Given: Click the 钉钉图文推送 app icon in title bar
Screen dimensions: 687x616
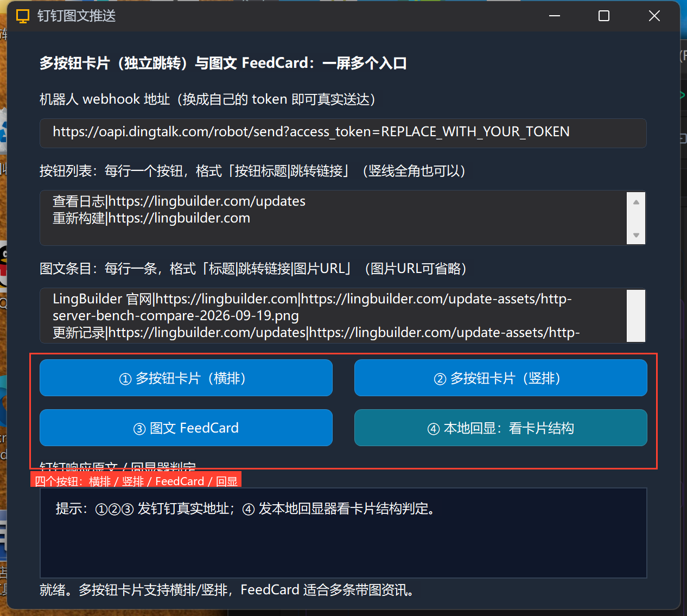Looking at the screenshot, I should click(23, 16).
